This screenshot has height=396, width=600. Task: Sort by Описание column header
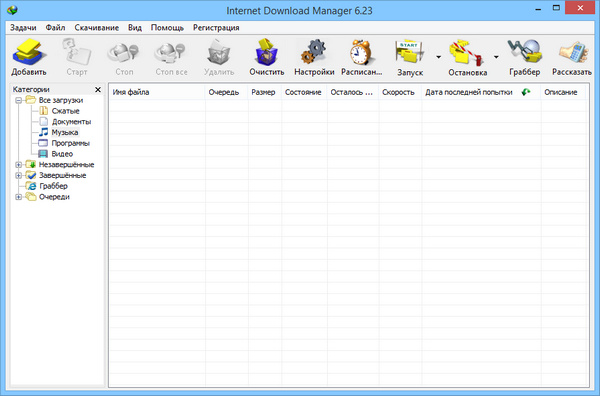563,92
